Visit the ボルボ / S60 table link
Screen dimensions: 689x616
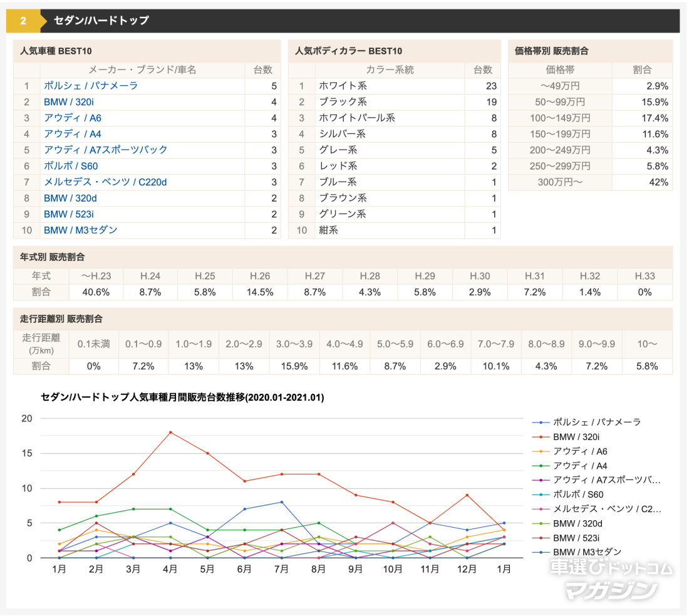71,166
